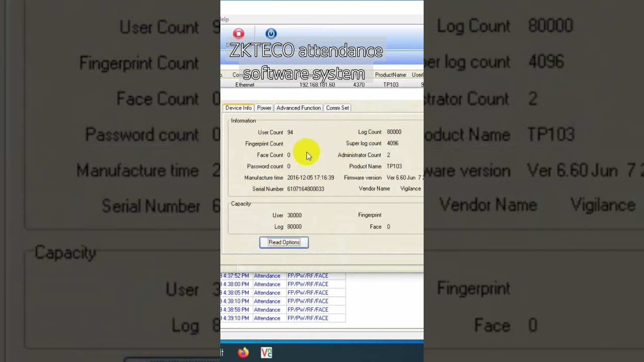Select the Ethernet device row
Viewport: 644px width, 362px height.
(322, 84)
